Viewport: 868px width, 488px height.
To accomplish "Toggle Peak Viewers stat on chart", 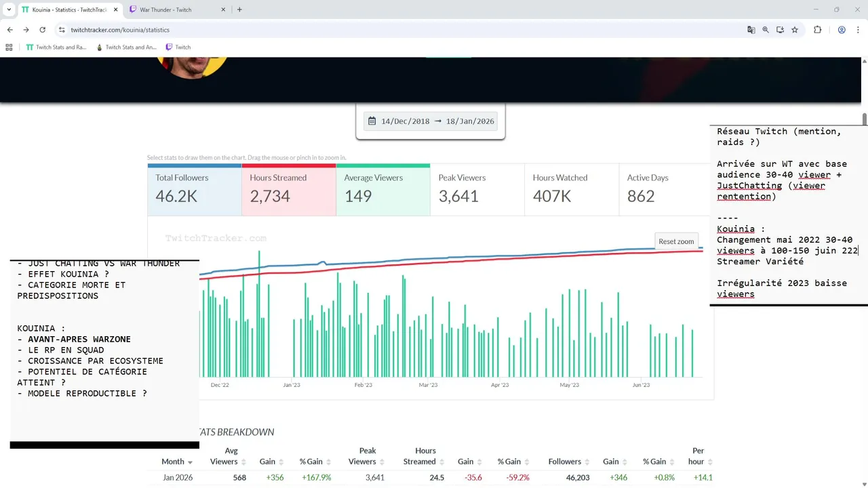I will [x=477, y=190].
